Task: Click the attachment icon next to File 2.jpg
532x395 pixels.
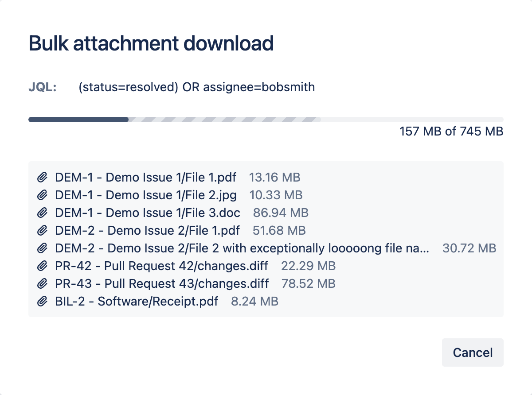Action: (42, 195)
